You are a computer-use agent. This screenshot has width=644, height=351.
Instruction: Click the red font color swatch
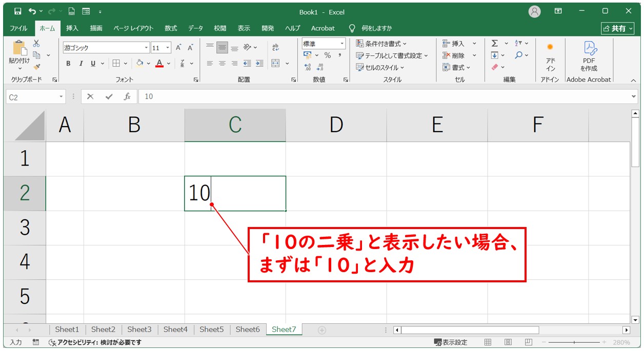tap(159, 64)
